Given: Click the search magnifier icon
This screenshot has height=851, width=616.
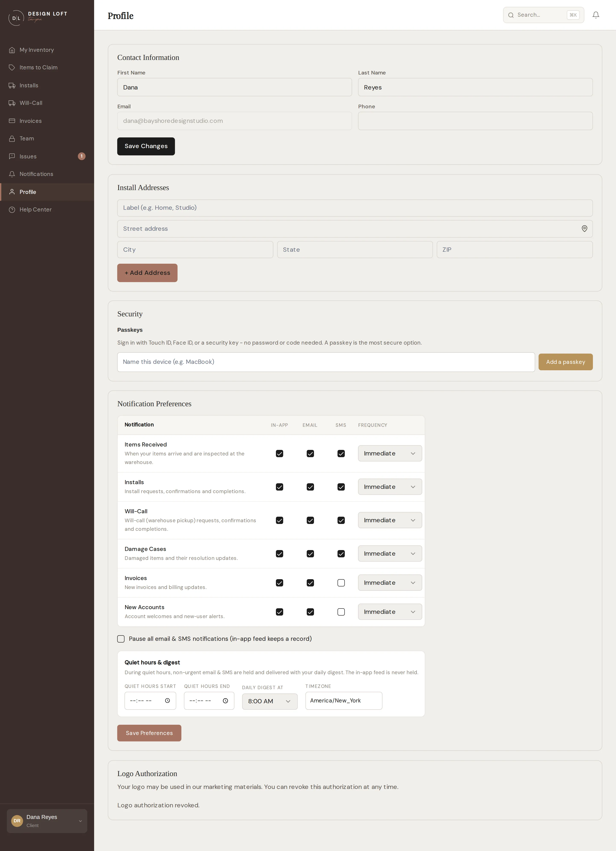Looking at the screenshot, I should pos(511,15).
